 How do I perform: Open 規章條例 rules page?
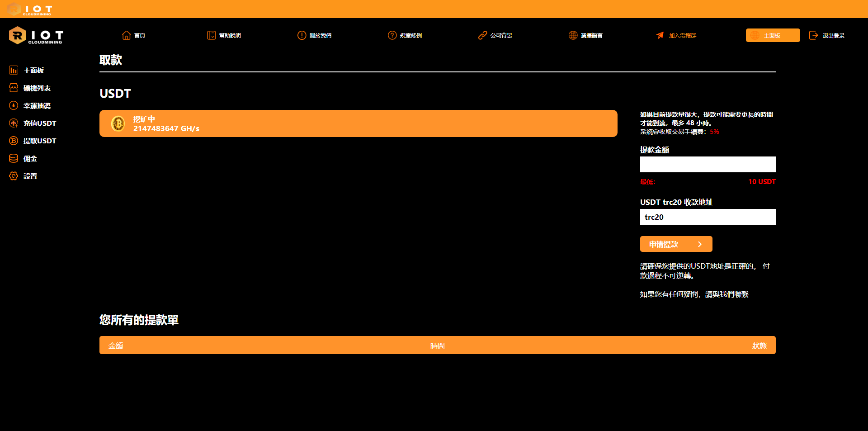click(411, 36)
